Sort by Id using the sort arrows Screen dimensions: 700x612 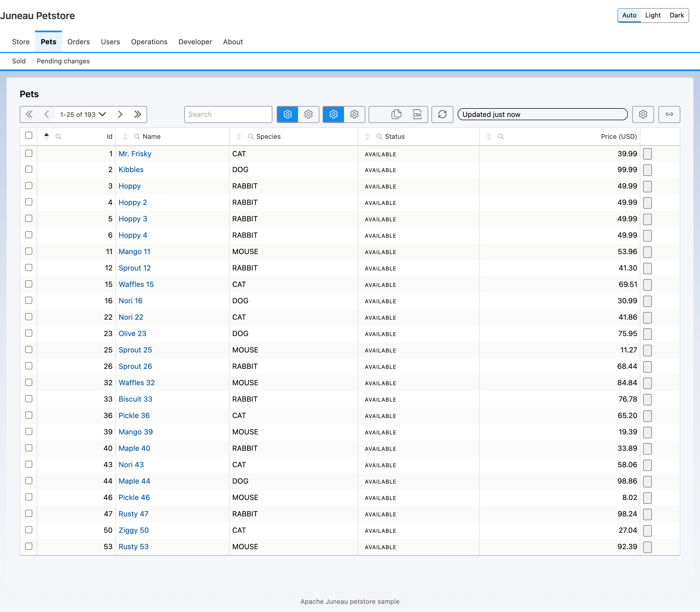46,136
